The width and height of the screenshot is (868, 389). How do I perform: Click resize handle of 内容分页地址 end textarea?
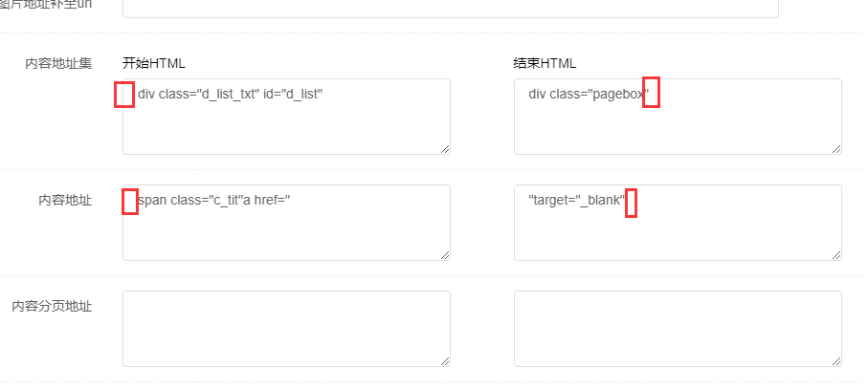[x=836, y=360]
